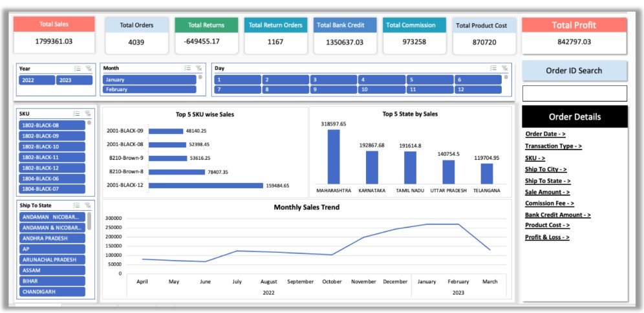The width and height of the screenshot is (644, 313).
Task: Click the SKU slicer scroll handle
Action: tap(89, 122)
